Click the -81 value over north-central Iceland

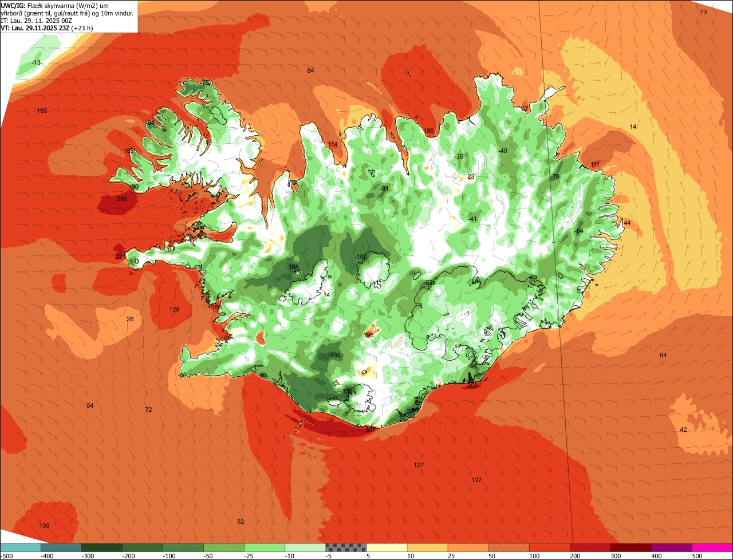[384, 188]
